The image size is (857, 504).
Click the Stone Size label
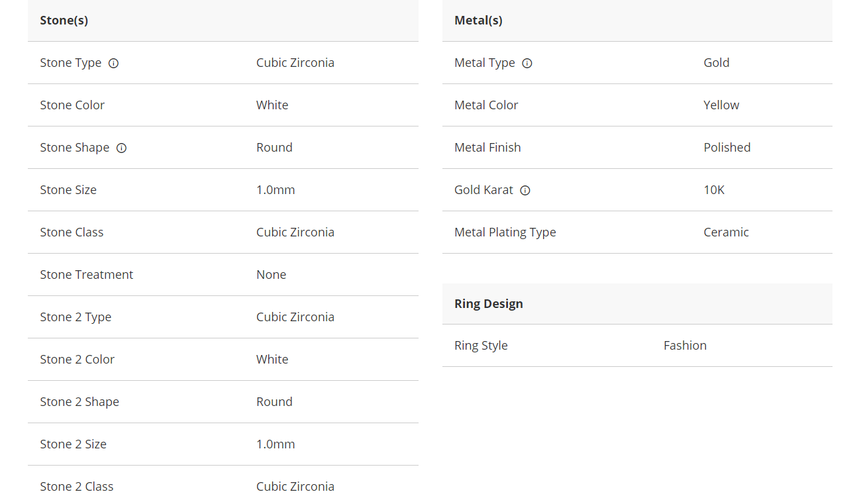(x=68, y=190)
